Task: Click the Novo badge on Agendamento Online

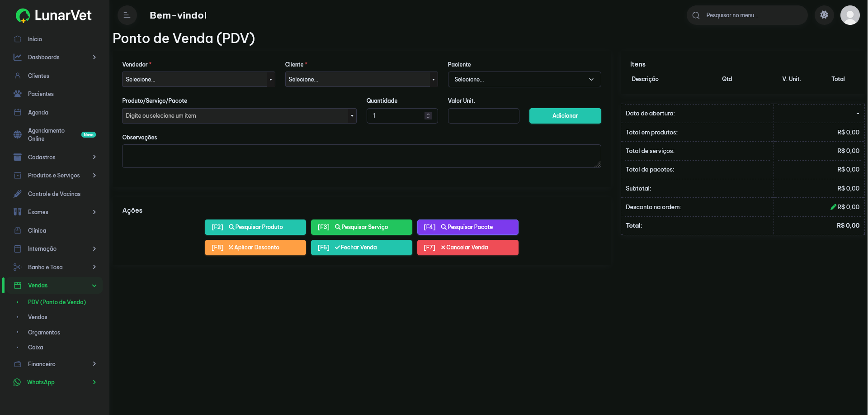Action: pos(89,134)
